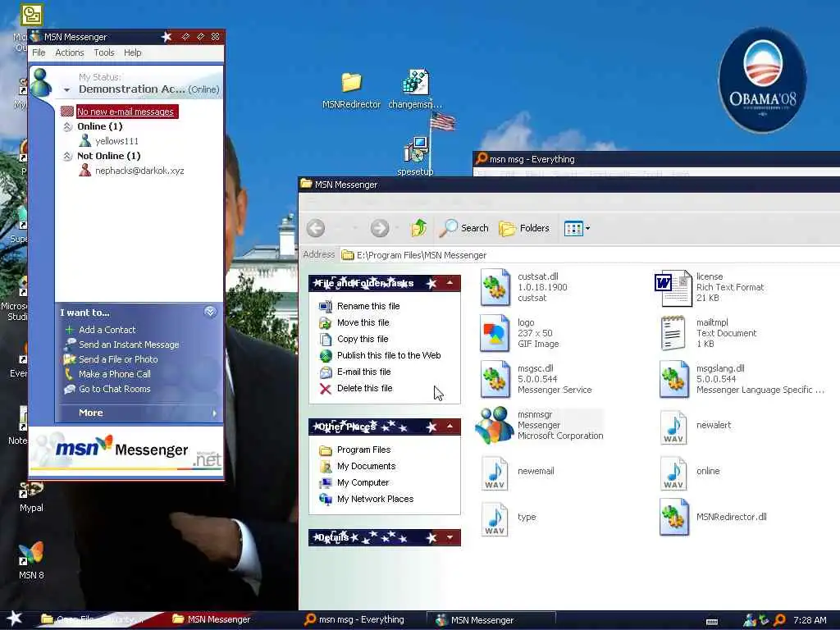Open Actions menu in MSN Messenger
The height and width of the screenshot is (630, 840).
coord(70,52)
